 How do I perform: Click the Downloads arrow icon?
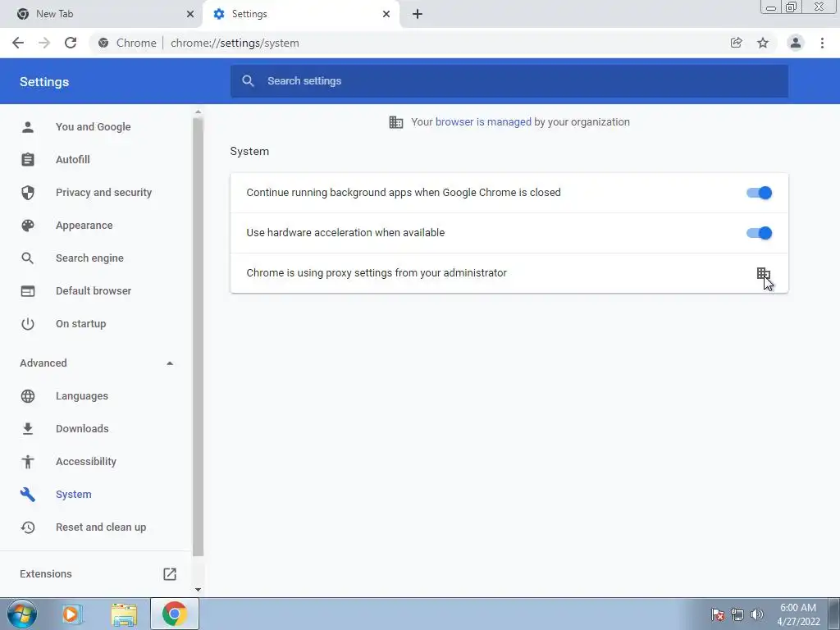[x=28, y=428]
